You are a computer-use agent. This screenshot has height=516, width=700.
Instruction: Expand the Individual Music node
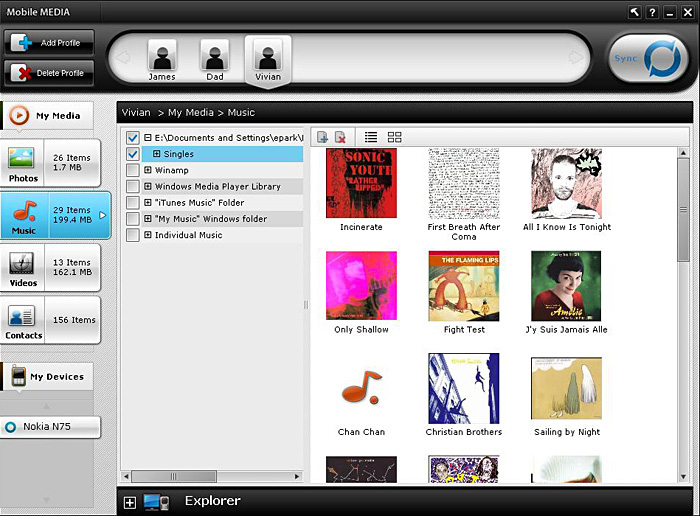tap(148, 234)
